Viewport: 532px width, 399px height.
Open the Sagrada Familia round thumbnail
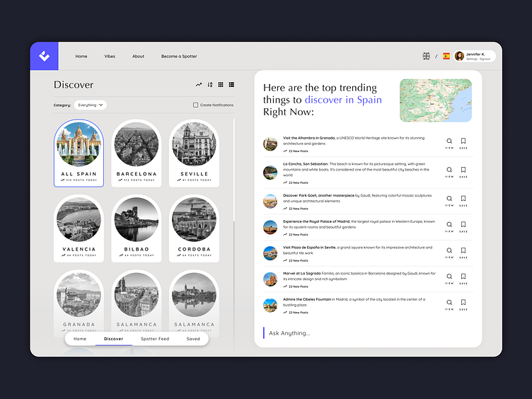[x=270, y=279]
